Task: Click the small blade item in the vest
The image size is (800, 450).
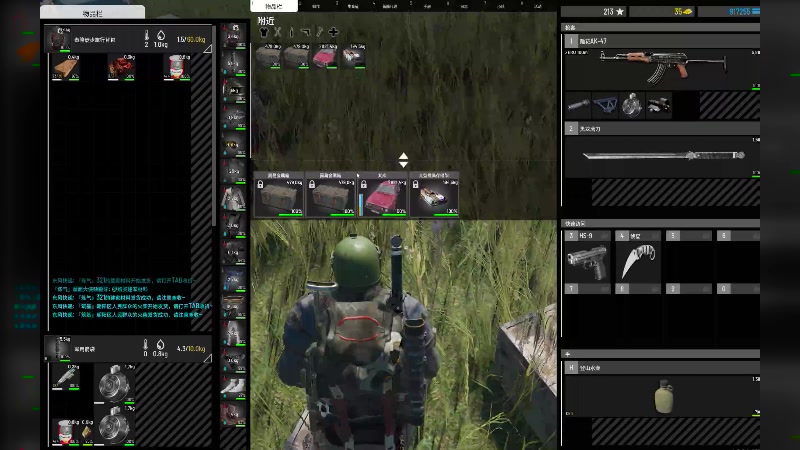Action: click(65, 377)
